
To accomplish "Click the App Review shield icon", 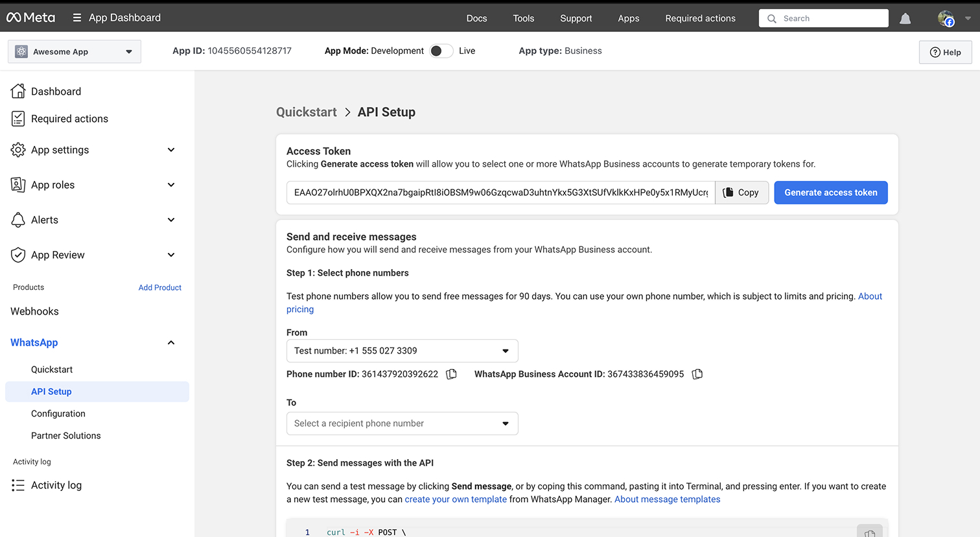I will (x=18, y=255).
